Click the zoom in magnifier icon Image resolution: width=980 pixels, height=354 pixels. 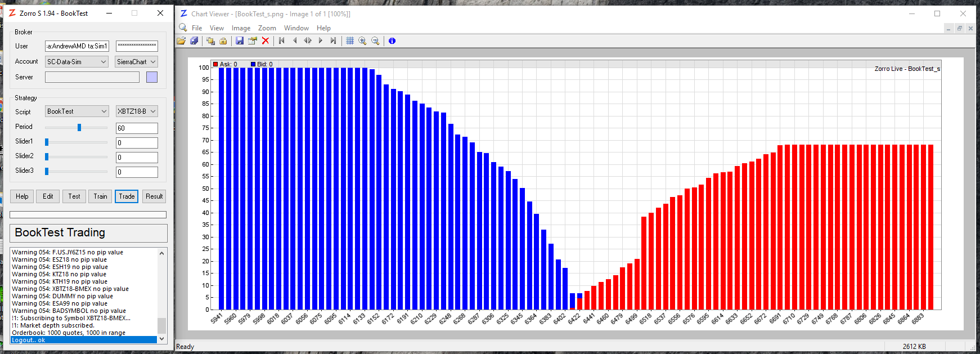pos(363,41)
